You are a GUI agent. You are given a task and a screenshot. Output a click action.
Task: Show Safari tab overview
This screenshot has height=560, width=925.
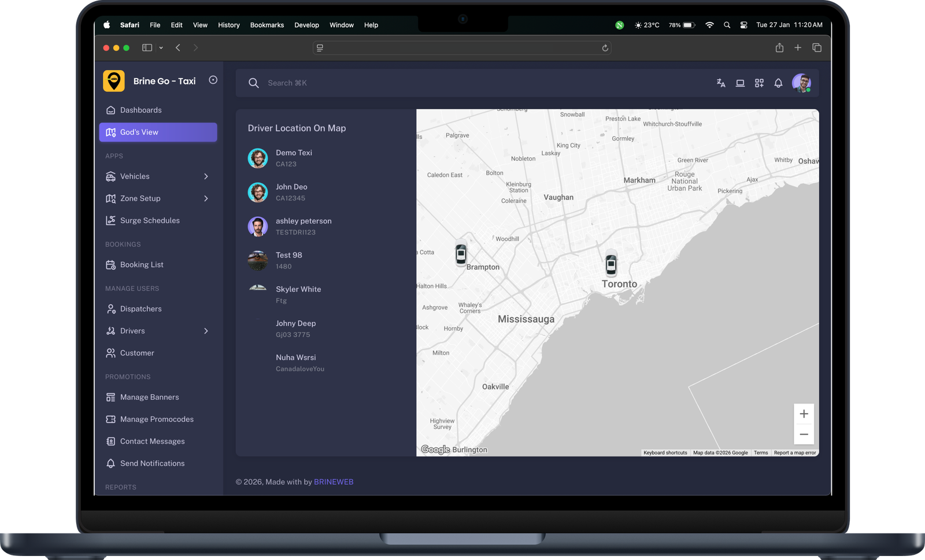pos(817,48)
